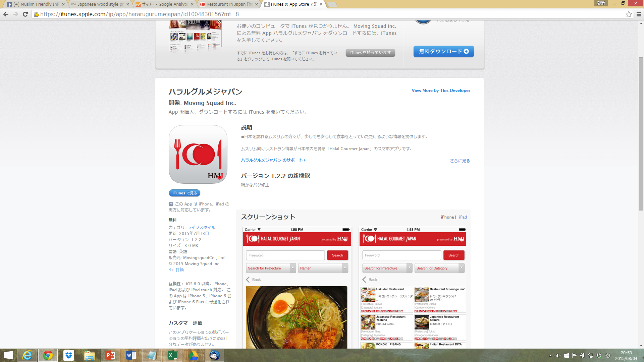Open Word from the taskbar

tap(131, 355)
